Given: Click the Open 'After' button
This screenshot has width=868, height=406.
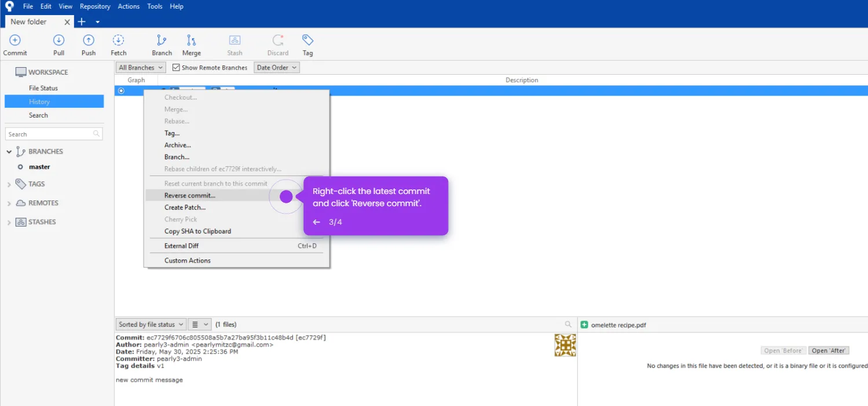Looking at the screenshot, I should [x=828, y=350].
